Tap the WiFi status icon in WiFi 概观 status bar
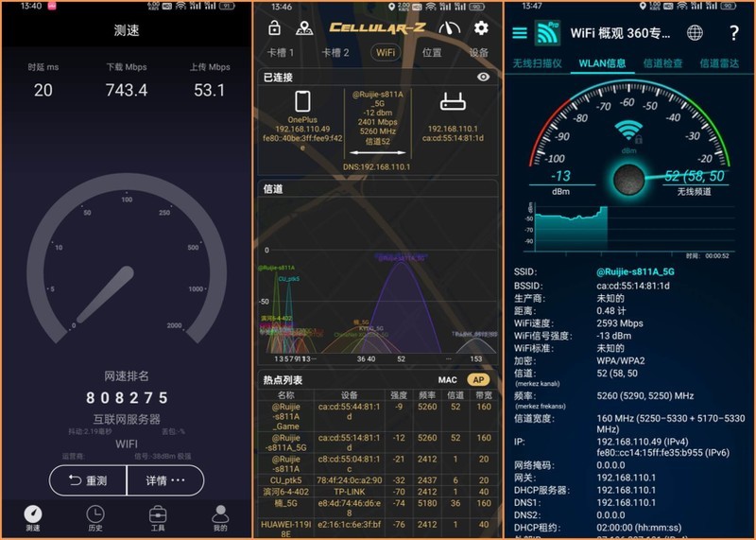 [x=681, y=6]
